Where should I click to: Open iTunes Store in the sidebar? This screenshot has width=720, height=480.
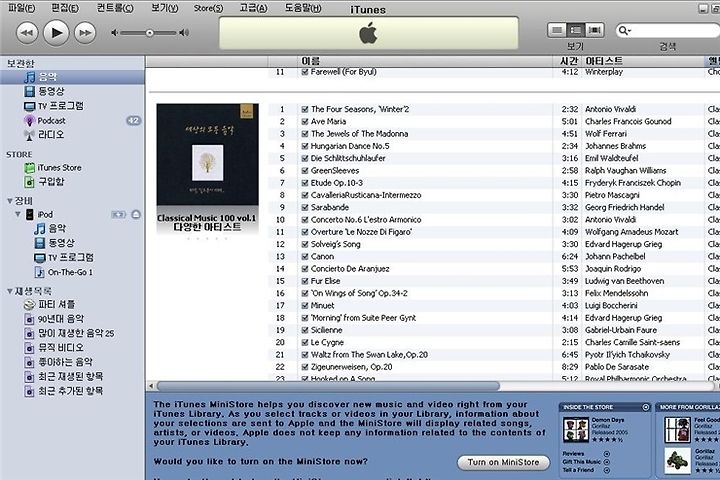59,168
